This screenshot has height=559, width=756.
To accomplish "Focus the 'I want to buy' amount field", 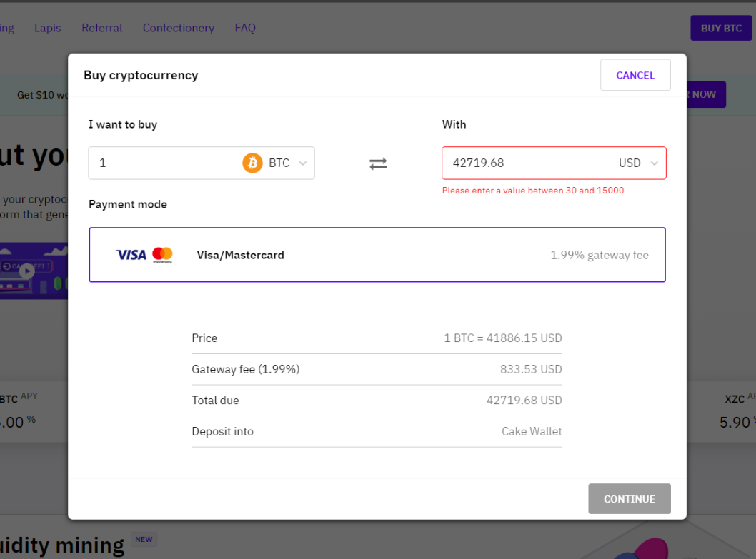I will (164, 163).
